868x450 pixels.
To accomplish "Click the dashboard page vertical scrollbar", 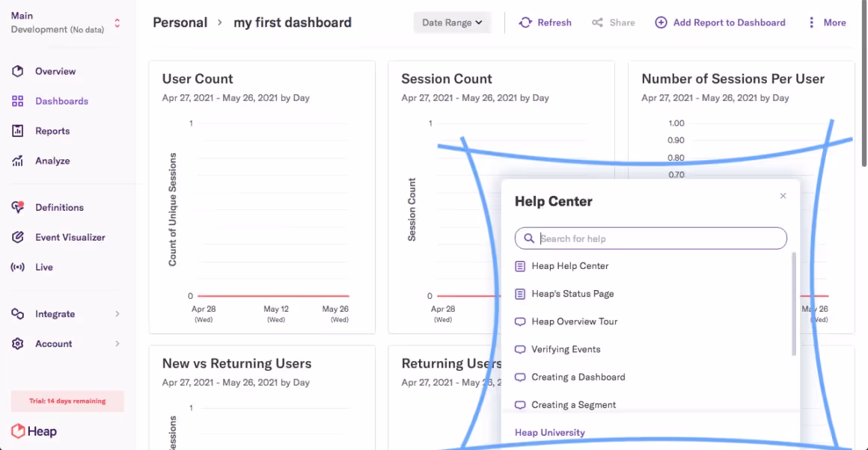I will click(x=865, y=83).
